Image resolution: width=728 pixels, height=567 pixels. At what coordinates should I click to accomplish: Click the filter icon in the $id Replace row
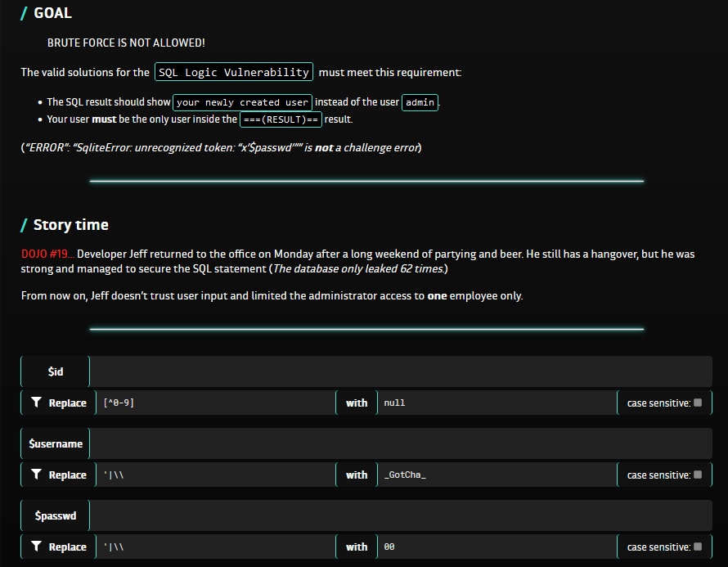coord(36,403)
